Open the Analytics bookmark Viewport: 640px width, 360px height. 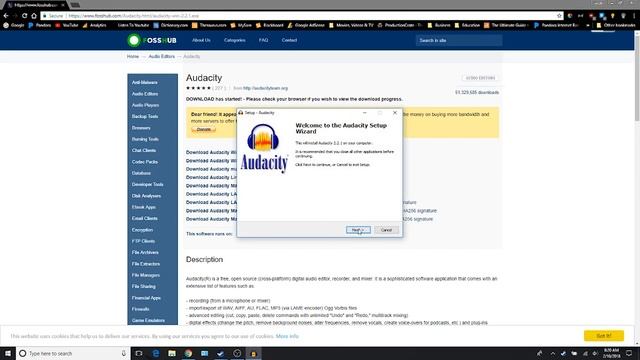click(94, 25)
